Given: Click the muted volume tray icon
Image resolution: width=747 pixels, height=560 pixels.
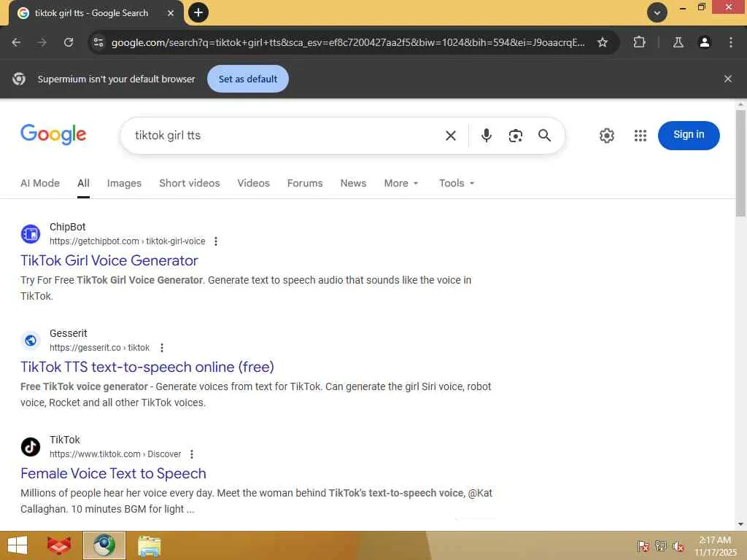Looking at the screenshot, I should [678, 546].
